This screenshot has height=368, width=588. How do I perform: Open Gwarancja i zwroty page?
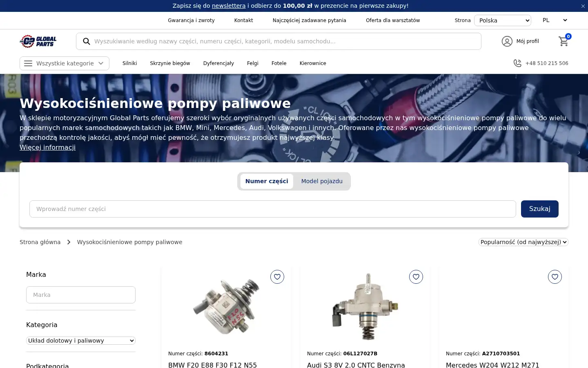(x=191, y=20)
